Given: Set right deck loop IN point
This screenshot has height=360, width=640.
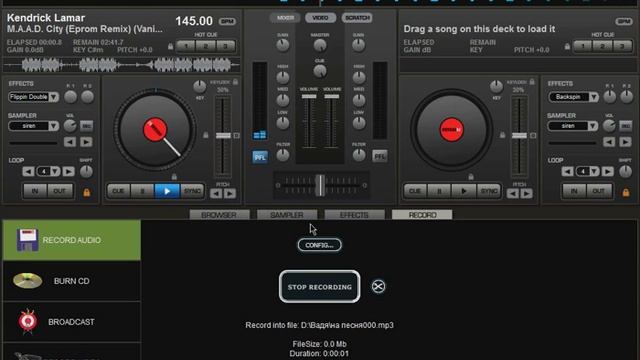Looking at the screenshot, I should click(x=574, y=191).
